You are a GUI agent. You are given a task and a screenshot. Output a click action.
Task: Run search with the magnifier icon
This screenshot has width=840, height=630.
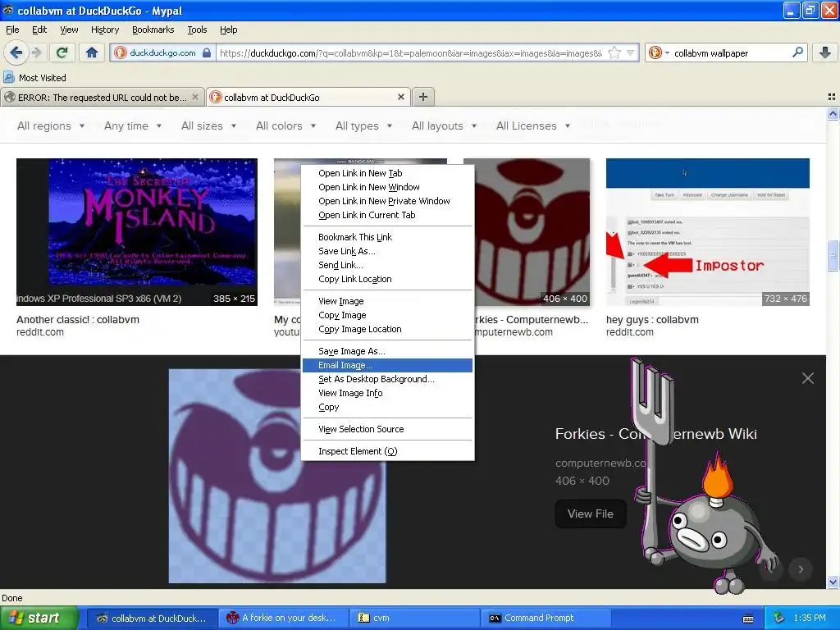click(x=797, y=52)
